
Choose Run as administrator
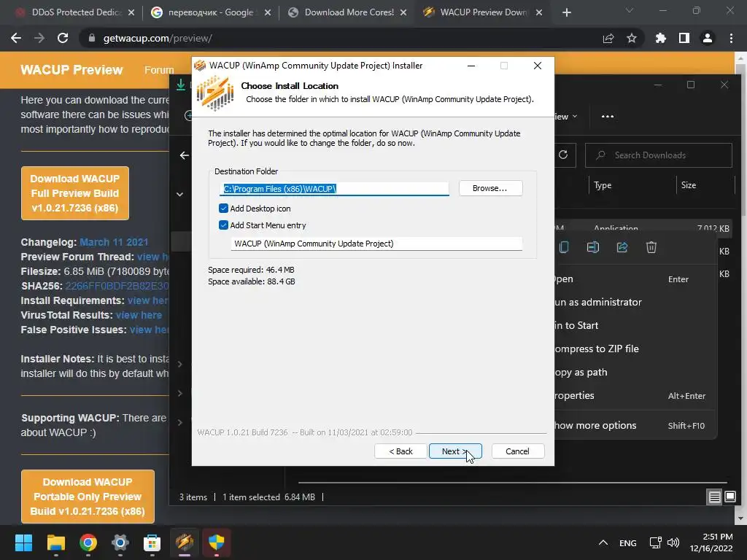(634, 302)
